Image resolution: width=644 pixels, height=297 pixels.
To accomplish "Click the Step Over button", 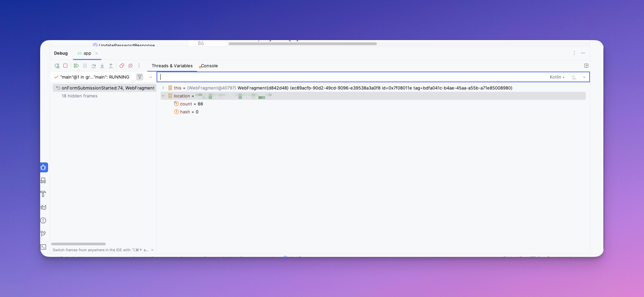I will click(94, 66).
